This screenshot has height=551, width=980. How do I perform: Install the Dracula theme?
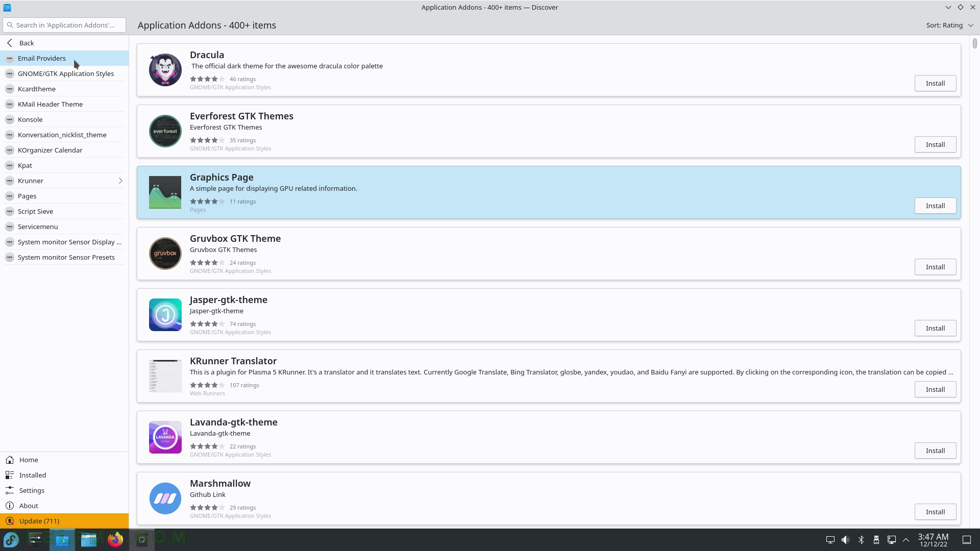pos(935,83)
